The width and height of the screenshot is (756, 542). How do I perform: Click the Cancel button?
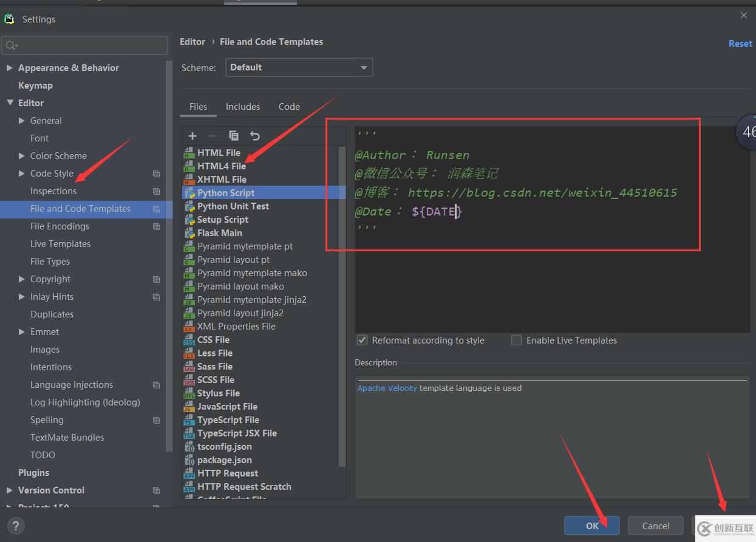656,526
